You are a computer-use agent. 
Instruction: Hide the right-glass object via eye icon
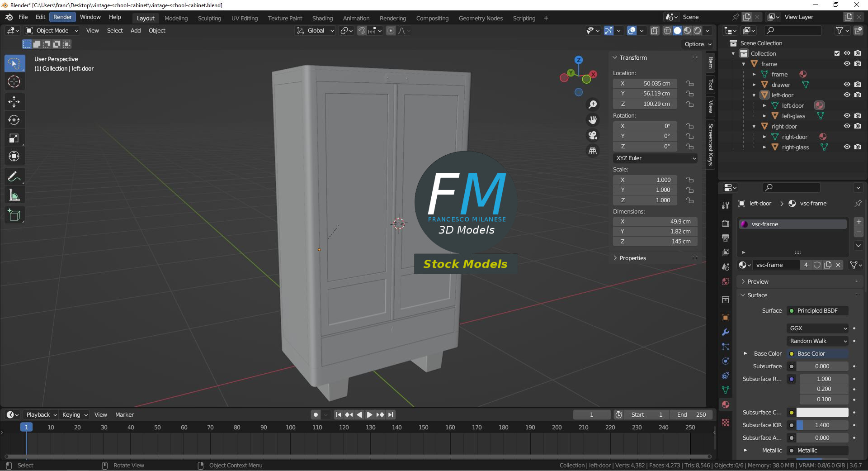(847, 147)
